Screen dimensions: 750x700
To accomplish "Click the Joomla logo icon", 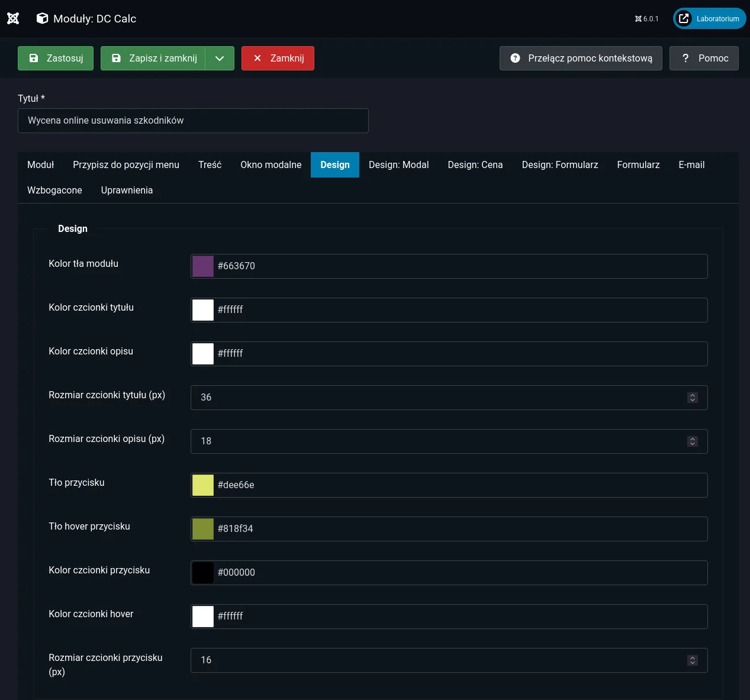I will pyautogui.click(x=13, y=18).
